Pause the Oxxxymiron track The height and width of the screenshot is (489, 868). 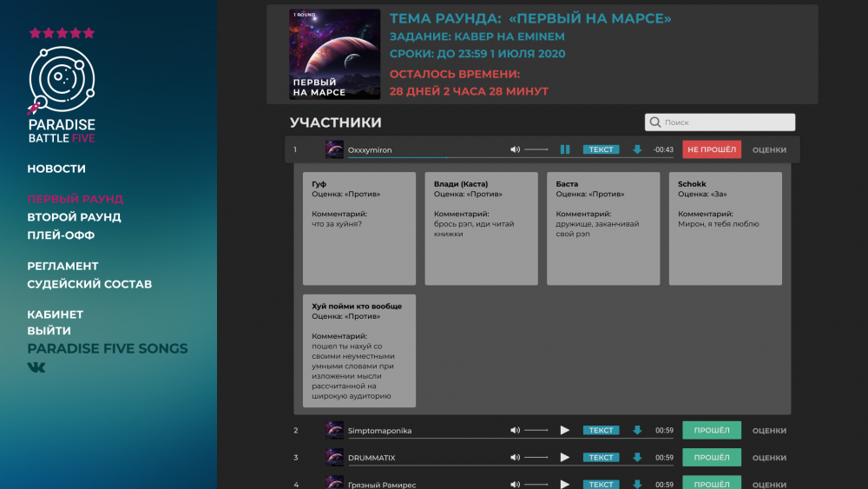pos(565,149)
